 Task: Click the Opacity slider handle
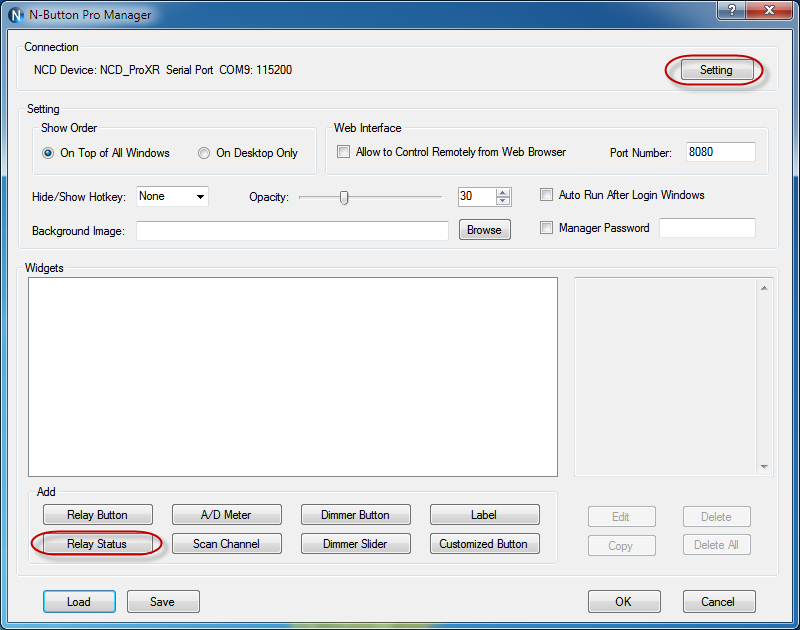(x=344, y=197)
